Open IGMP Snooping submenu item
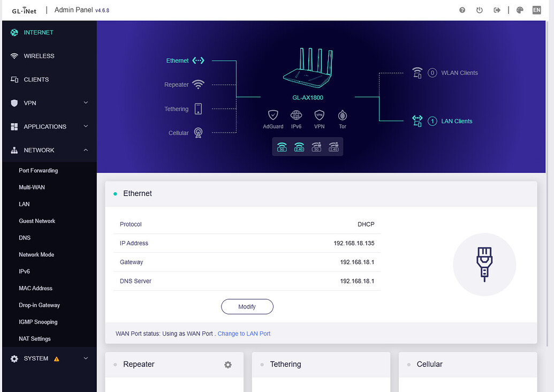Image resolution: width=554 pixels, height=392 pixels. pos(49,322)
